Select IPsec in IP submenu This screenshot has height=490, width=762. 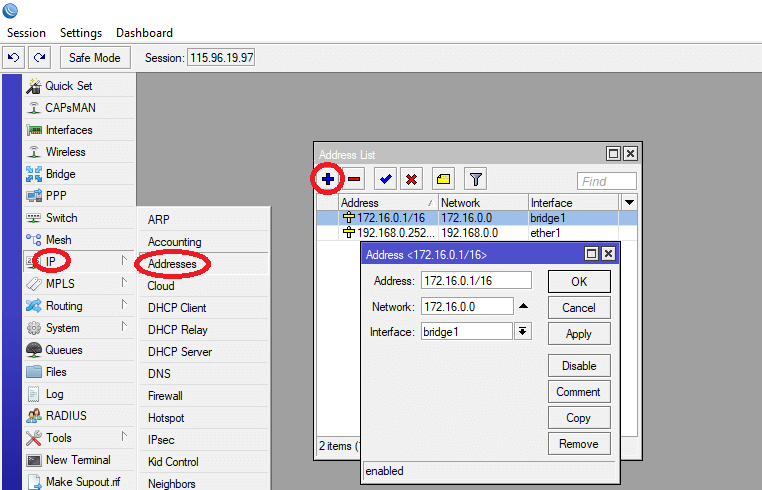(x=204, y=440)
